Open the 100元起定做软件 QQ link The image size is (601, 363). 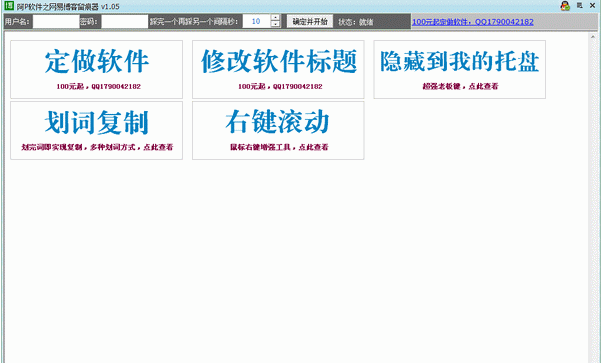point(473,22)
